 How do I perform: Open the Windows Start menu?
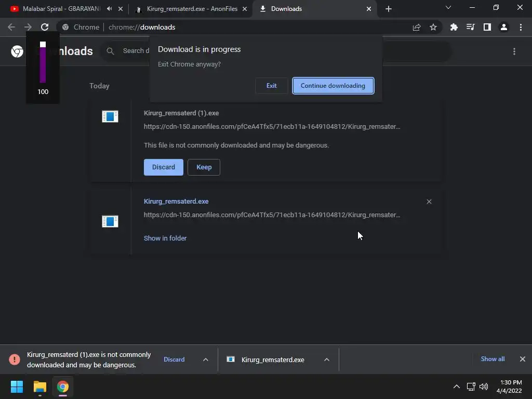tap(17, 387)
